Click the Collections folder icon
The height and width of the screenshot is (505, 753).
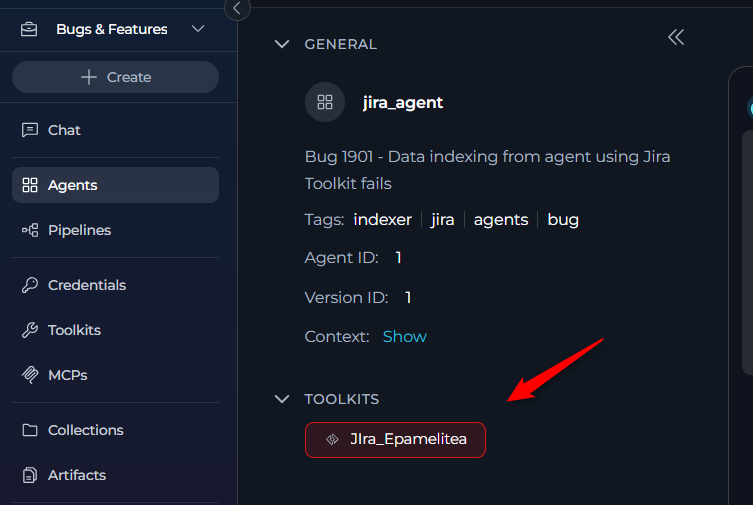(x=29, y=430)
